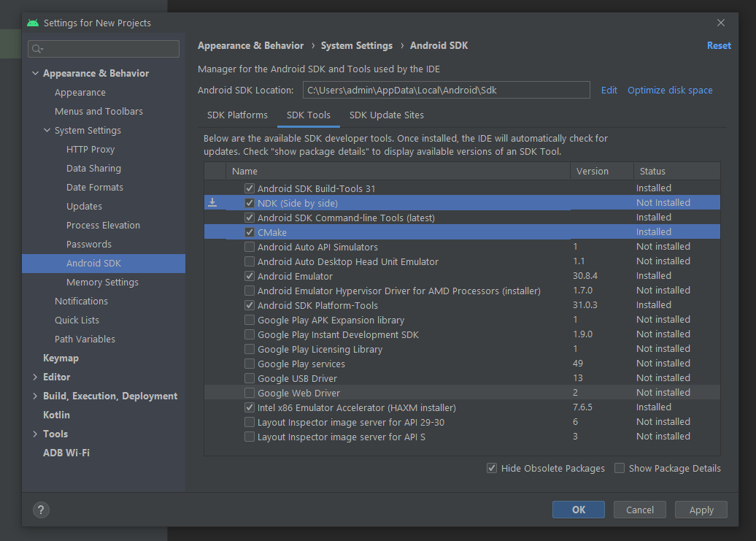The height and width of the screenshot is (541, 756).
Task: Open Quick Lists settings
Action: click(x=77, y=321)
